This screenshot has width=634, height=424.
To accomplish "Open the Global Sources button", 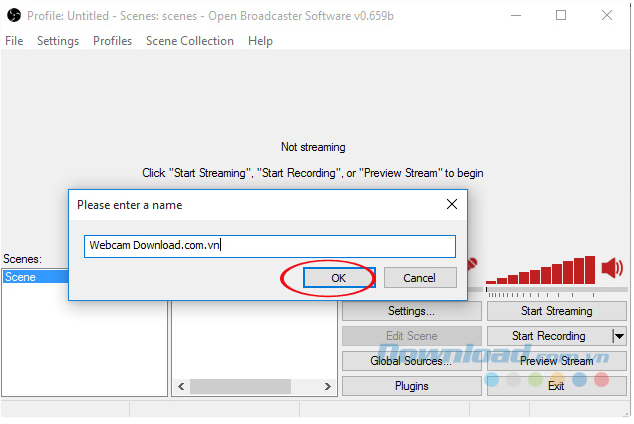I will click(x=411, y=361).
